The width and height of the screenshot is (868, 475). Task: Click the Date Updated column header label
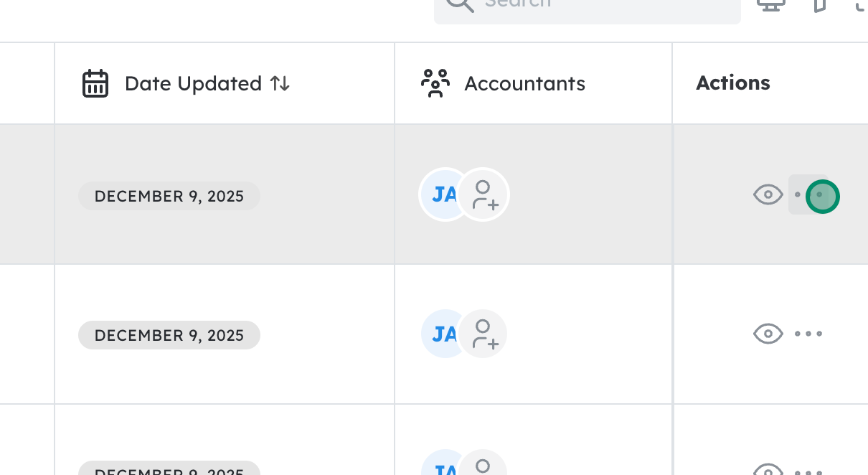pyautogui.click(x=193, y=84)
